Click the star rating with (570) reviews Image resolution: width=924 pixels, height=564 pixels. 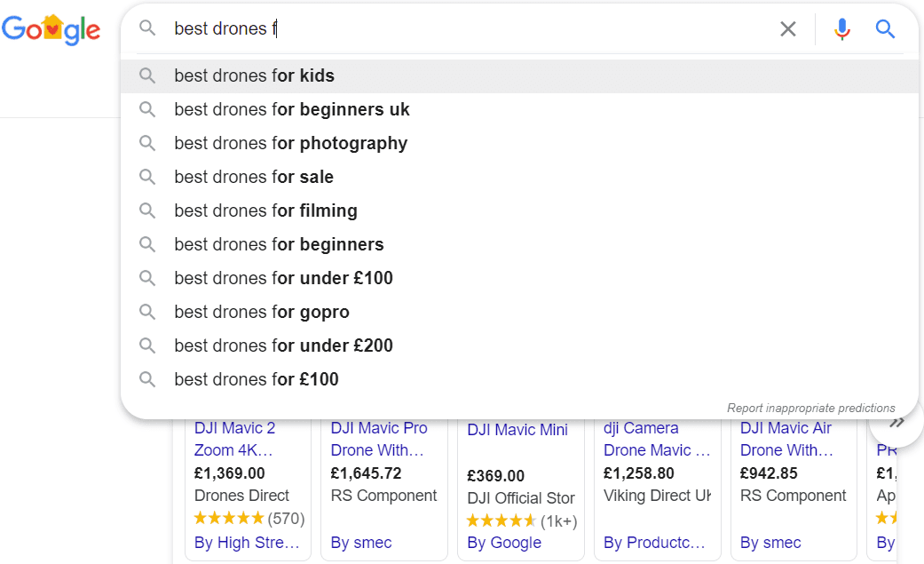click(x=249, y=518)
